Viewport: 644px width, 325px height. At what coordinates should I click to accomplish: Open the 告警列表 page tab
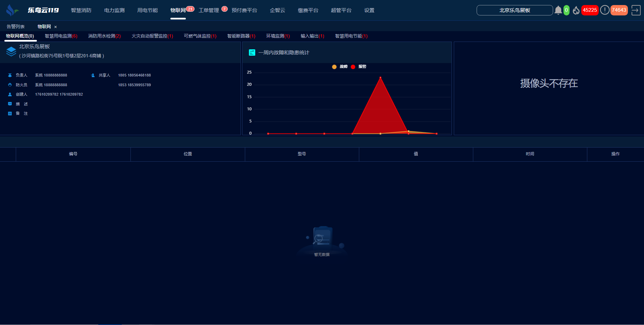click(x=16, y=27)
